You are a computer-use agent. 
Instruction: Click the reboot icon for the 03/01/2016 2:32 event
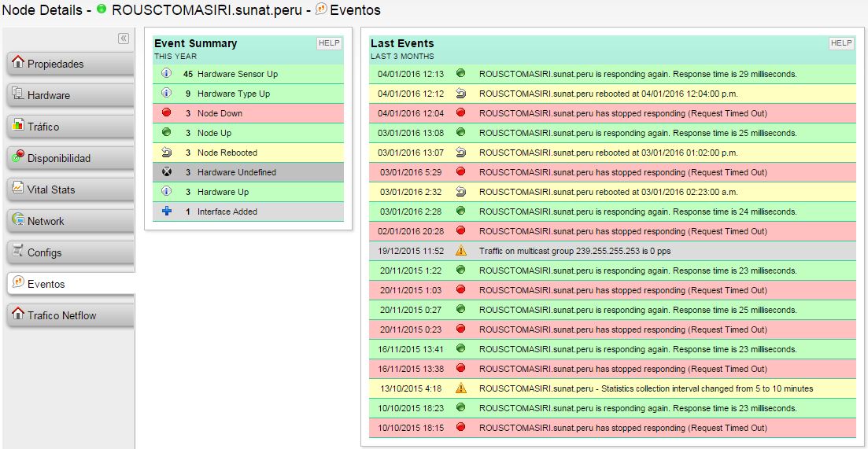click(460, 191)
